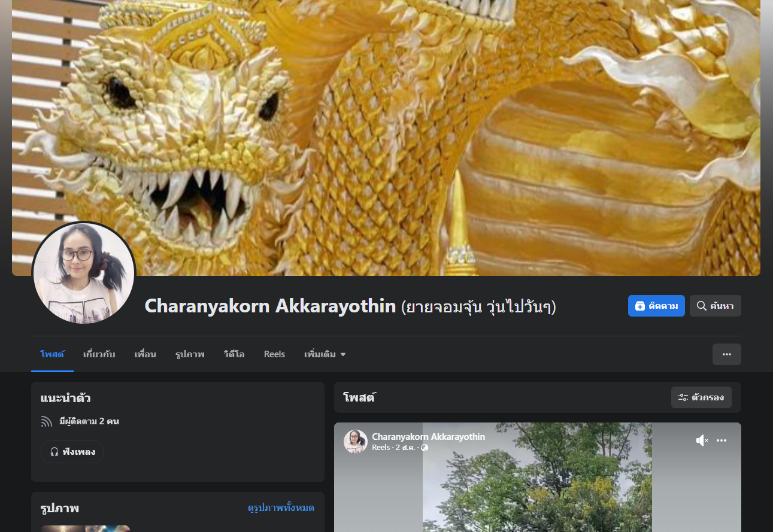Unmute the reel with the speaker icon
This screenshot has height=532, width=773.
702,440
